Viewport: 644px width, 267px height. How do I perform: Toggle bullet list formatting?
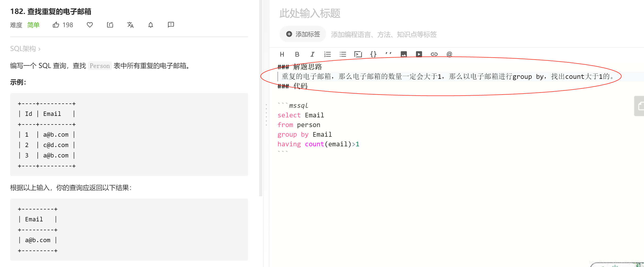343,54
